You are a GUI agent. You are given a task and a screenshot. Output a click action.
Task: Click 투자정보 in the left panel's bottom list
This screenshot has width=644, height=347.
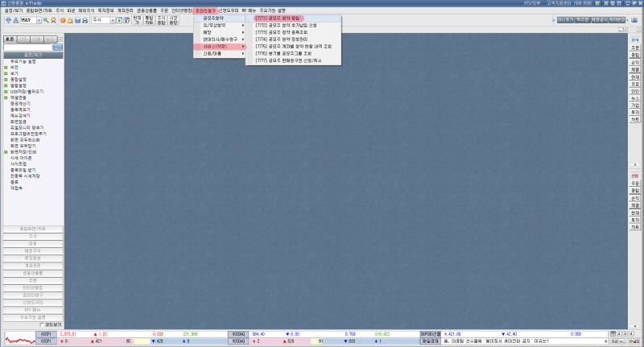pos(33,258)
